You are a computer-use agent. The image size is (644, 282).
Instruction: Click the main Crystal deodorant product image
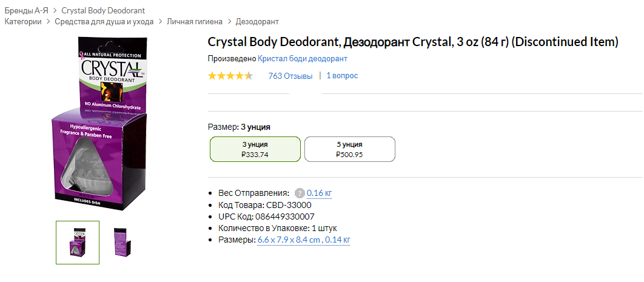pos(97,121)
